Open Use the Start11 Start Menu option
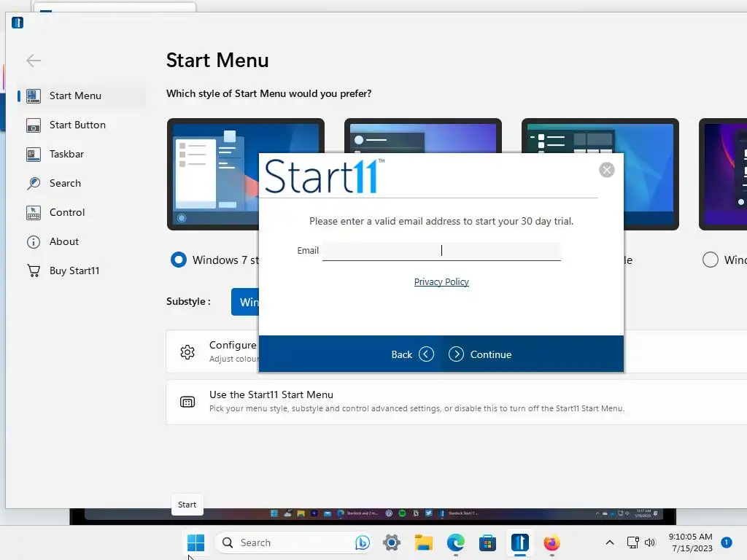747x560 pixels. point(457,402)
